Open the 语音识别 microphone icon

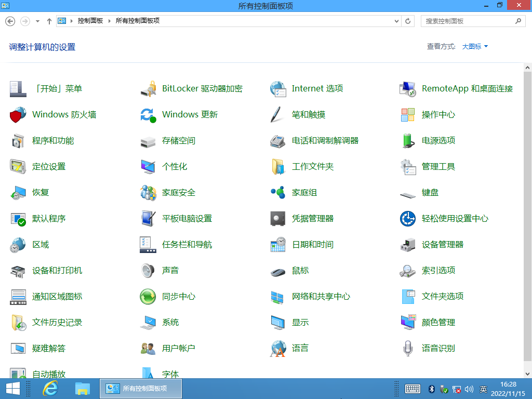408,349
